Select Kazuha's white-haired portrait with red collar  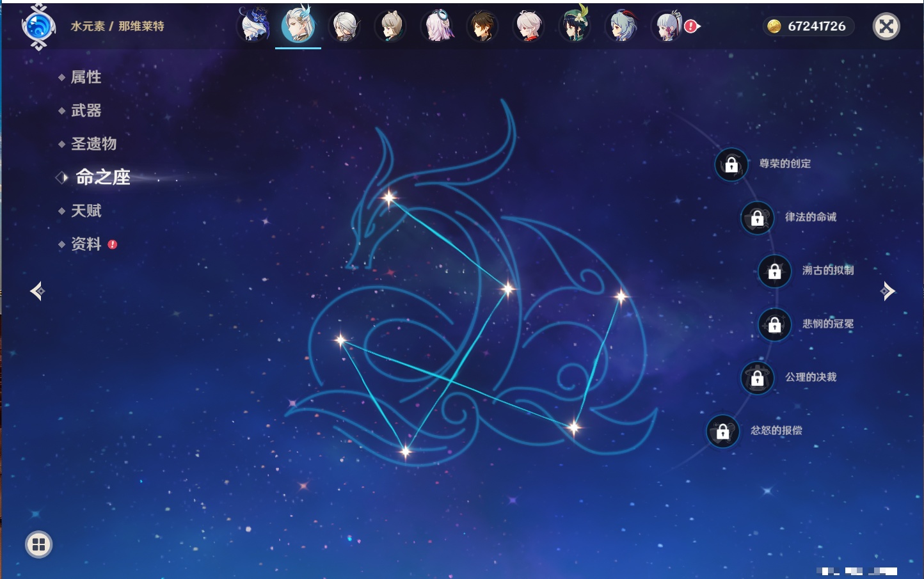click(x=529, y=26)
